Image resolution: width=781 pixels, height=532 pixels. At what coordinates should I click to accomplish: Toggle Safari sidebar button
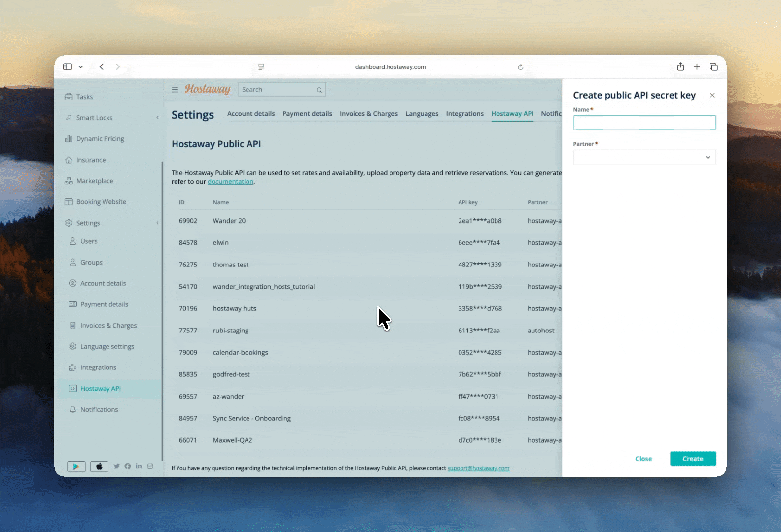(68, 66)
